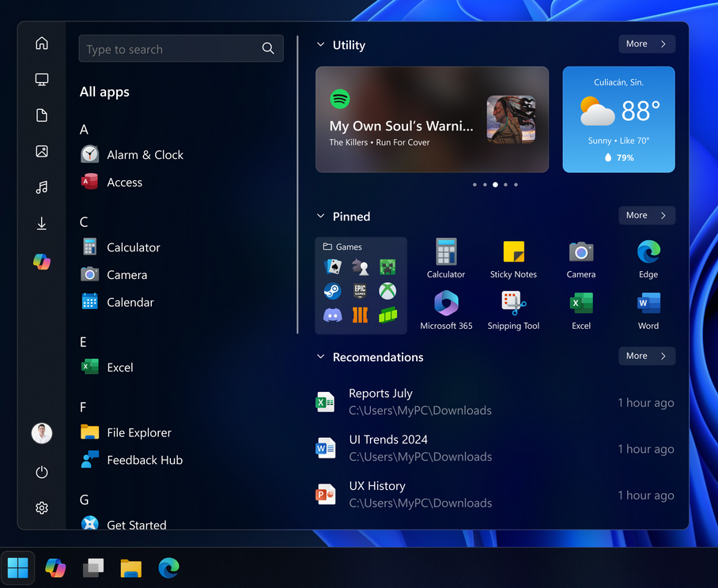Open the Spotify now-playing card
718x588 pixels.
[432, 119]
